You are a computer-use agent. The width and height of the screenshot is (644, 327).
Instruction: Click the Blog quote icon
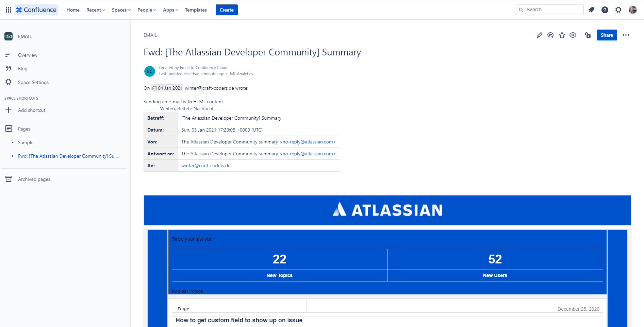coord(9,68)
